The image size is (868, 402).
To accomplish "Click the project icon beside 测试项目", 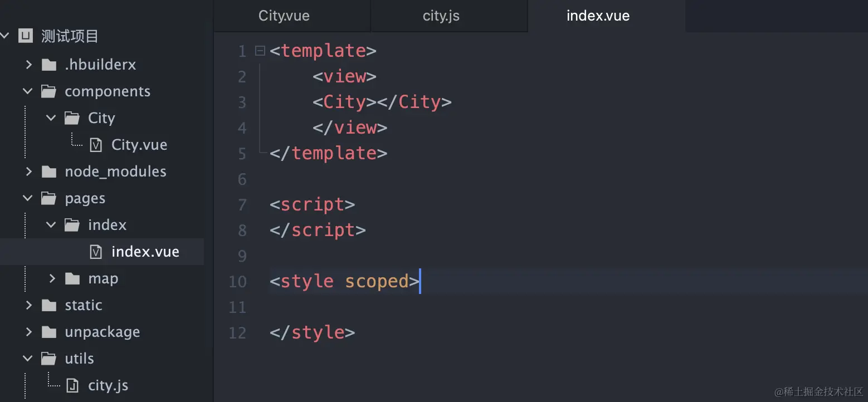I will coord(25,36).
